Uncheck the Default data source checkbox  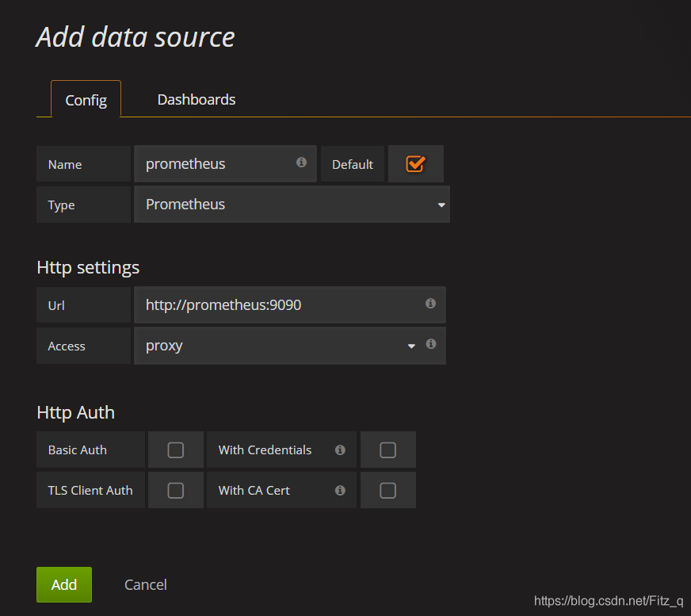[x=415, y=164]
